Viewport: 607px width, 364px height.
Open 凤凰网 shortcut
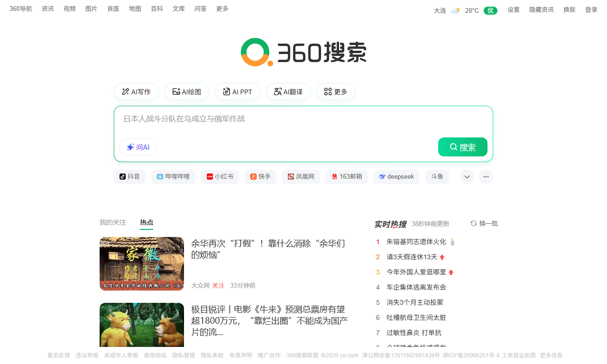(301, 177)
